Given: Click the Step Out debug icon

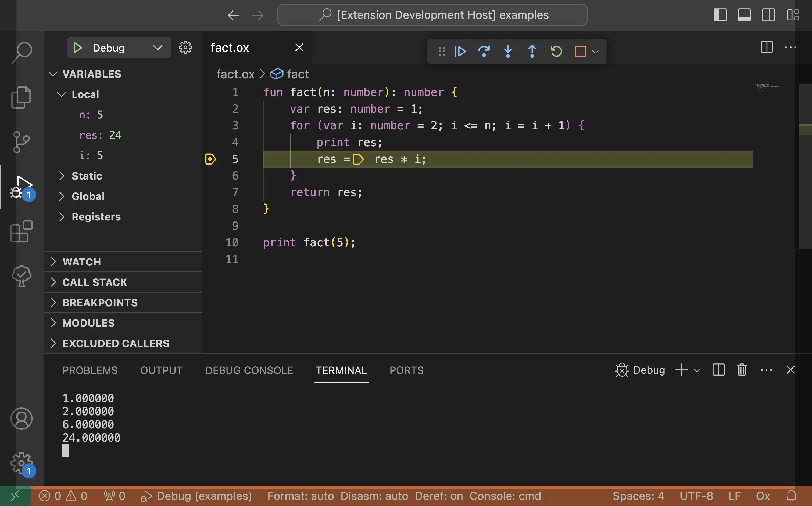Looking at the screenshot, I should click(x=532, y=52).
